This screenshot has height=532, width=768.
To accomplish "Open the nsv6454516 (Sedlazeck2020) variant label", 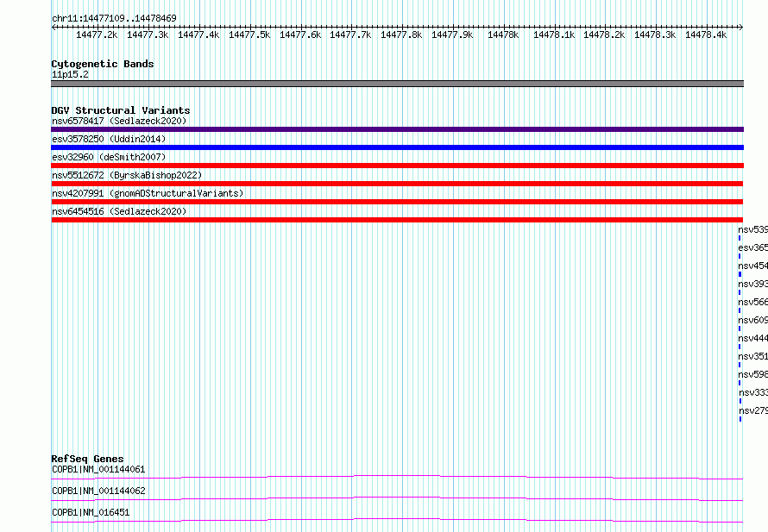I will pyautogui.click(x=119, y=211).
